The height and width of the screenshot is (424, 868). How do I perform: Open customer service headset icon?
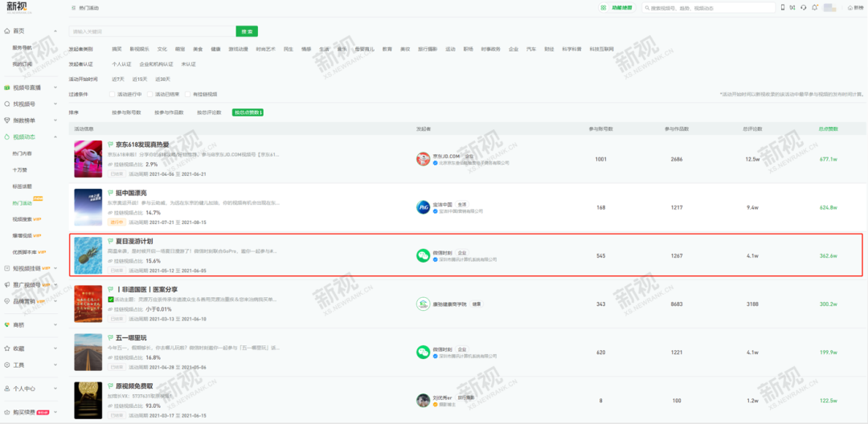click(803, 8)
